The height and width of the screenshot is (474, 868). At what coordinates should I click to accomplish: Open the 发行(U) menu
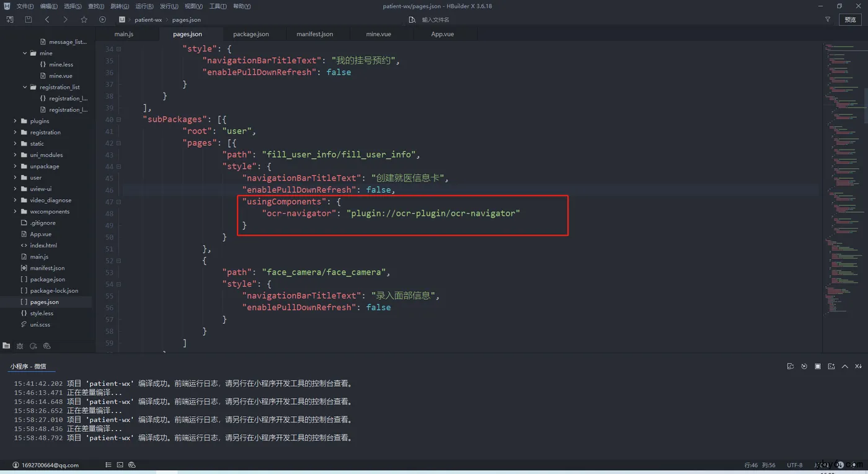[x=169, y=6]
